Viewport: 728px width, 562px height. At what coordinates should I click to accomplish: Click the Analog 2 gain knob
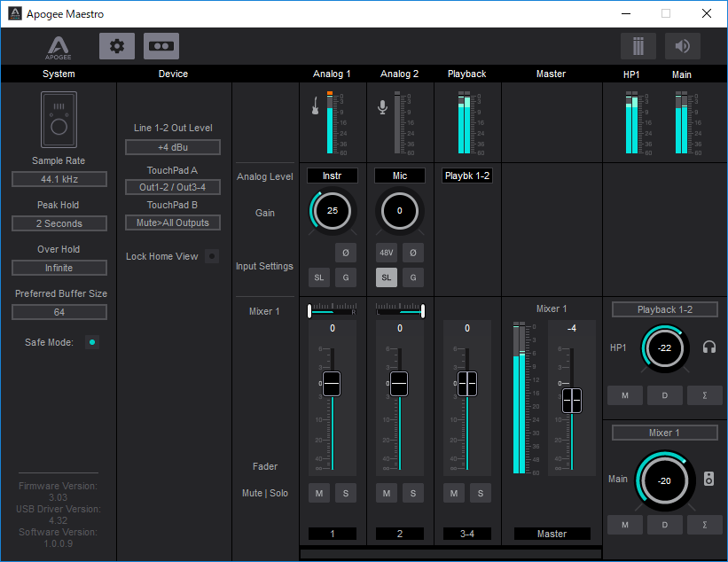[x=400, y=211]
